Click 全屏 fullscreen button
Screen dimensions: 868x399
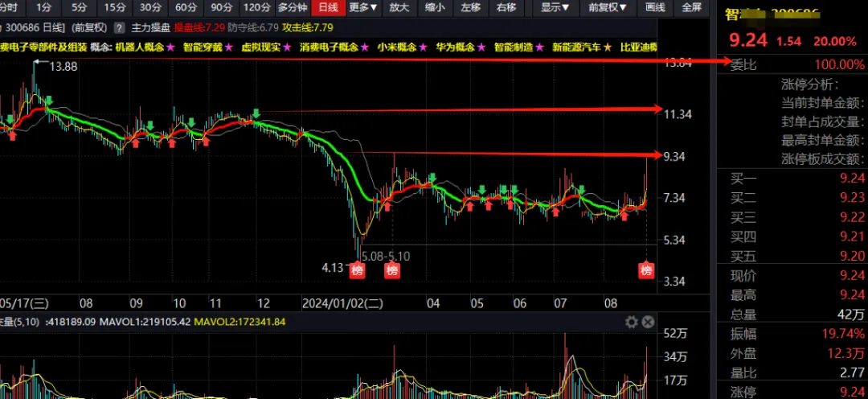point(692,7)
